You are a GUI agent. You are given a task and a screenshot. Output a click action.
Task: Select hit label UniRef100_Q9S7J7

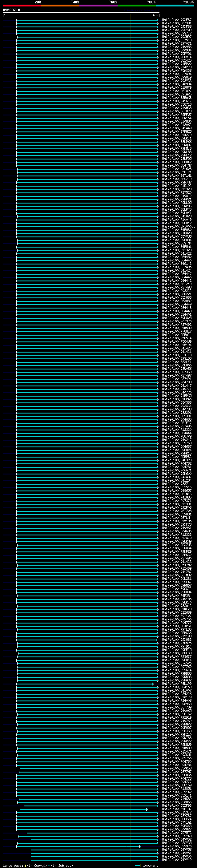(177, 33)
